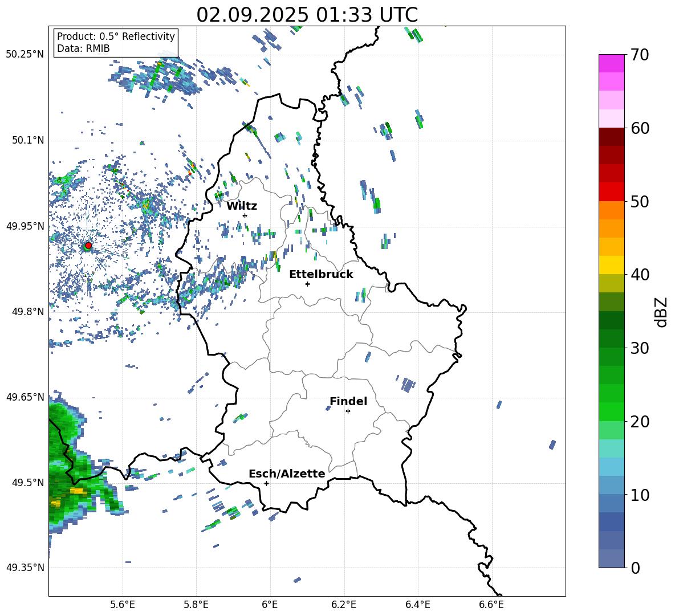Click the 40 tick on the colorbar
The height and width of the screenshot is (616, 675).
[x=640, y=275]
